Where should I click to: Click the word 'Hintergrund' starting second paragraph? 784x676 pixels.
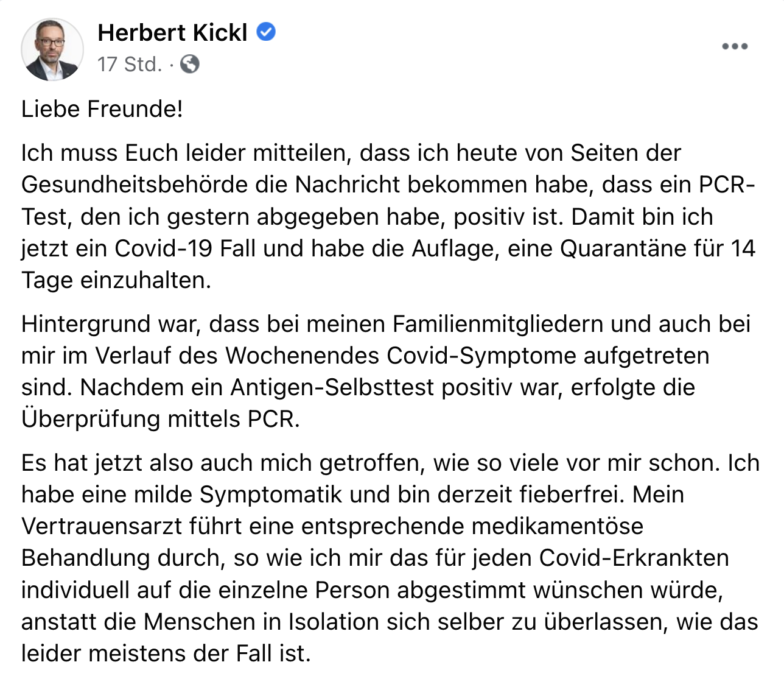pyautogui.click(x=87, y=323)
